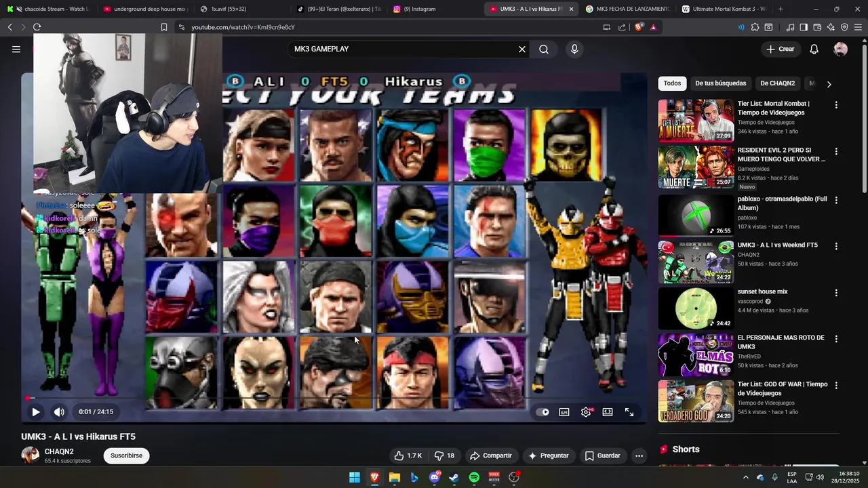This screenshot has width=868, height=488.
Task: Mute the video volume speaker icon
Action: (x=59, y=411)
